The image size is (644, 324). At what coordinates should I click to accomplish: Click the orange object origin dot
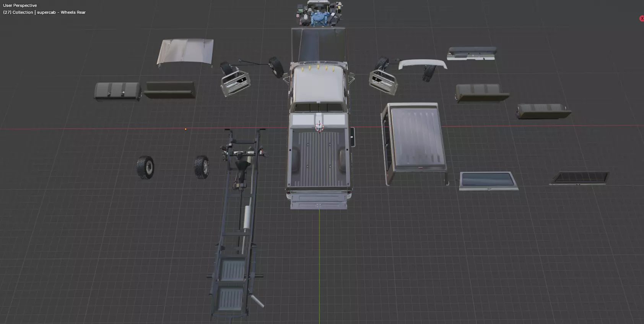185,129
